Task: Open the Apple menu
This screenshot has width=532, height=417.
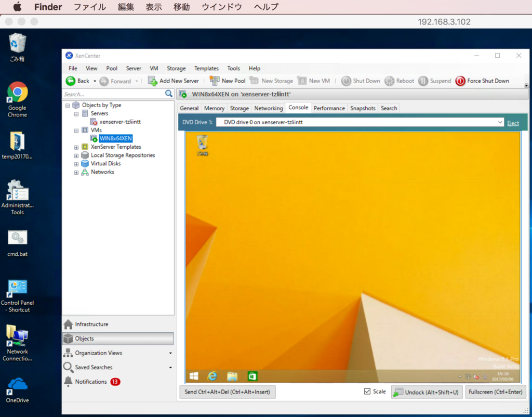Action: click(x=17, y=7)
